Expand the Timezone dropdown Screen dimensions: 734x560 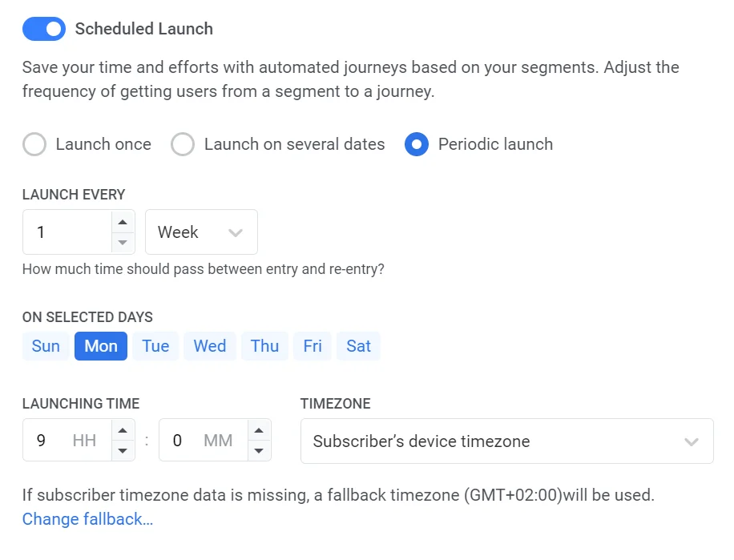click(506, 441)
